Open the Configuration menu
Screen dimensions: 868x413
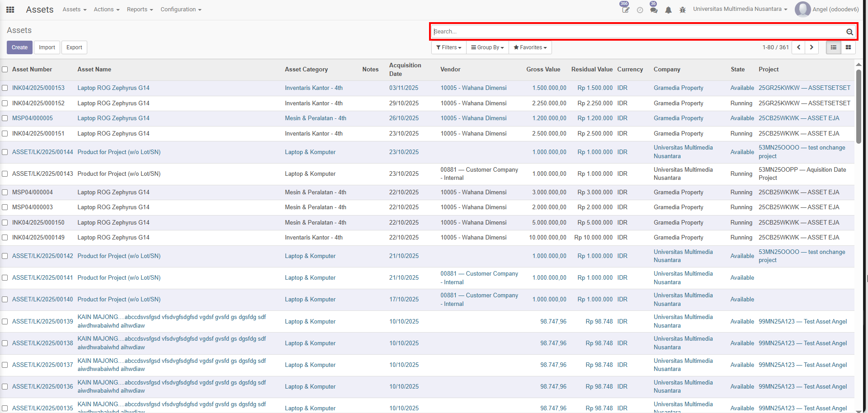click(x=181, y=9)
